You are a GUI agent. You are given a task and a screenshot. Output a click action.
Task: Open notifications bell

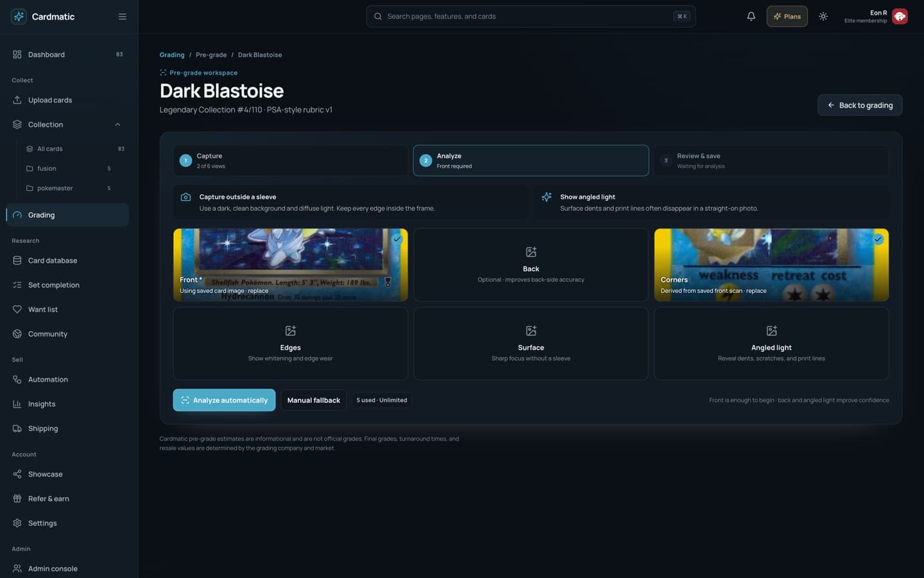pos(751,17)
